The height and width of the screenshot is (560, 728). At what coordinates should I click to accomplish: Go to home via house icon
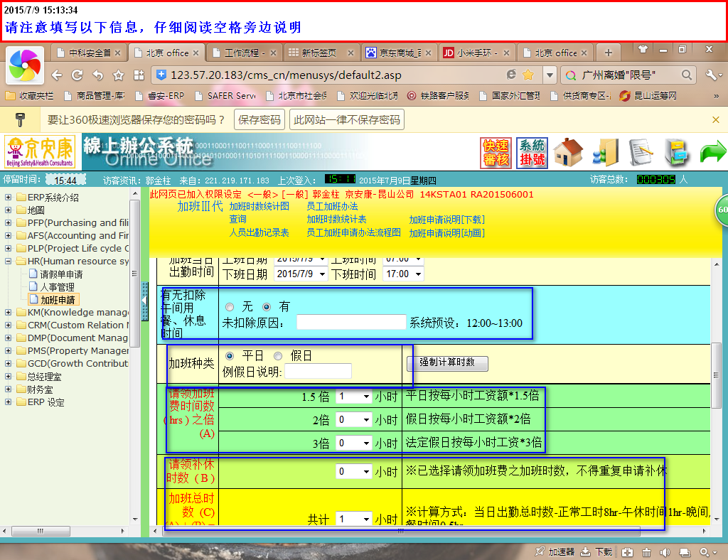coord(568,152)
